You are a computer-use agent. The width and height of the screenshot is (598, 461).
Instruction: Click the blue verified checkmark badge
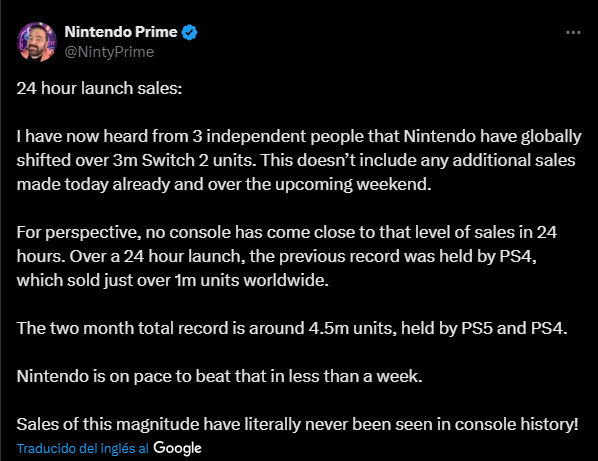pos(190,32)
